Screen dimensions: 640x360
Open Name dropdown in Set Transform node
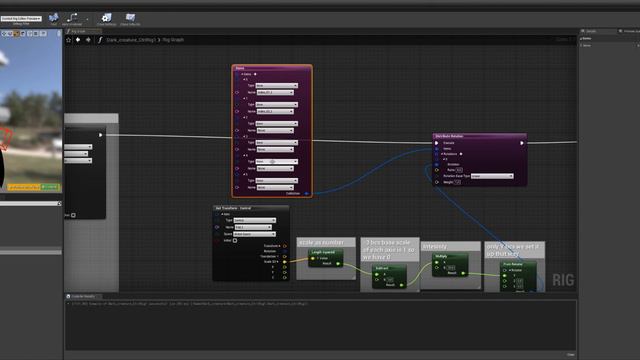[253, 227]
